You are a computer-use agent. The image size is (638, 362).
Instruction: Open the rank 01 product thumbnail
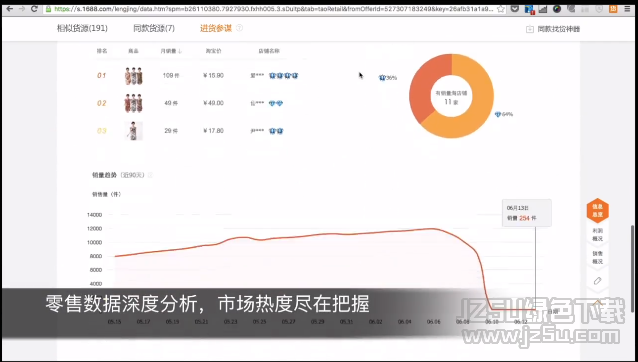[x=133, y=76]
